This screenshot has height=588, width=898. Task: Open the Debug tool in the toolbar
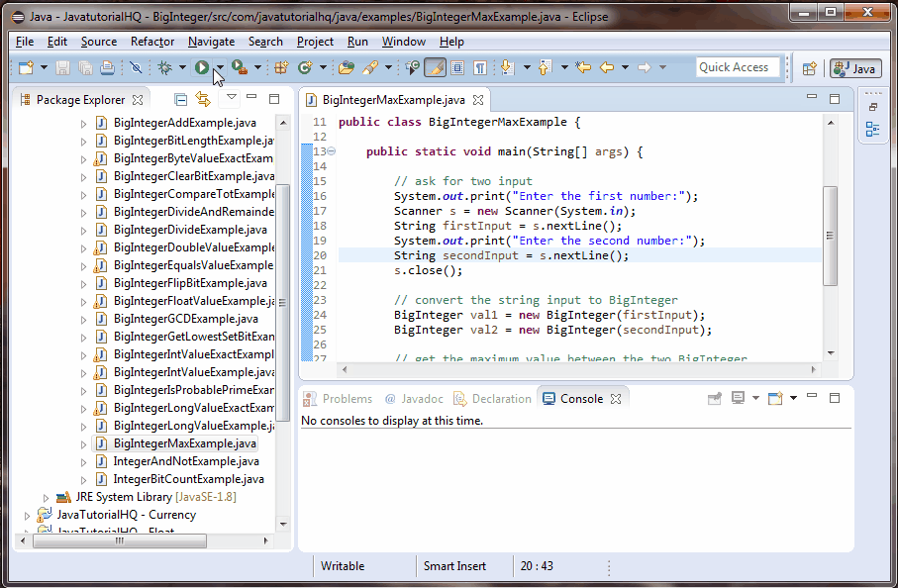click(163, 67)
